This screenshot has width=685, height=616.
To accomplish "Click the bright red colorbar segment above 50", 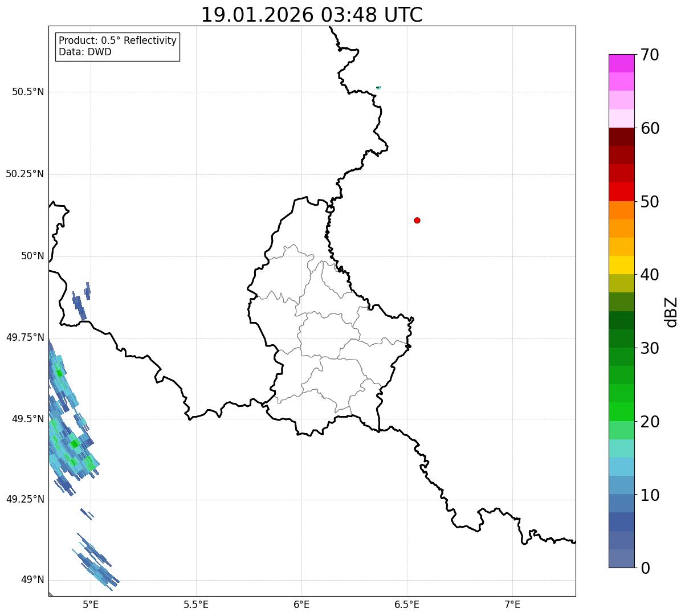I will 621,191.
